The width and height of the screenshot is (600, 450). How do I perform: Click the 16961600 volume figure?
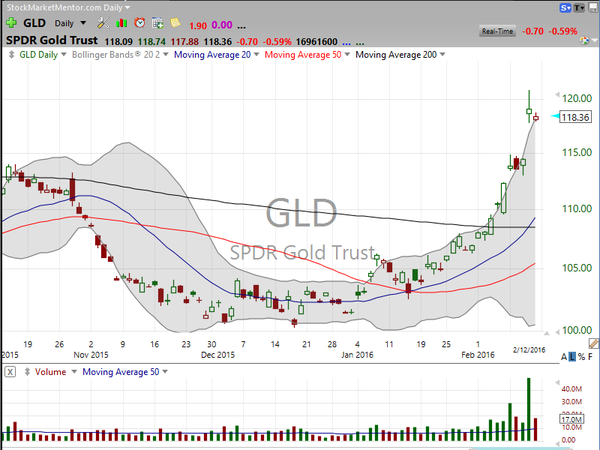[x=316, y=41]
